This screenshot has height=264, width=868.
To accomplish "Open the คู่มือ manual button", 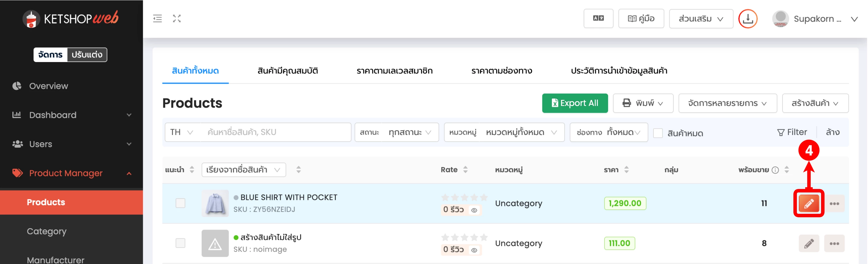I will click(641, 18).
